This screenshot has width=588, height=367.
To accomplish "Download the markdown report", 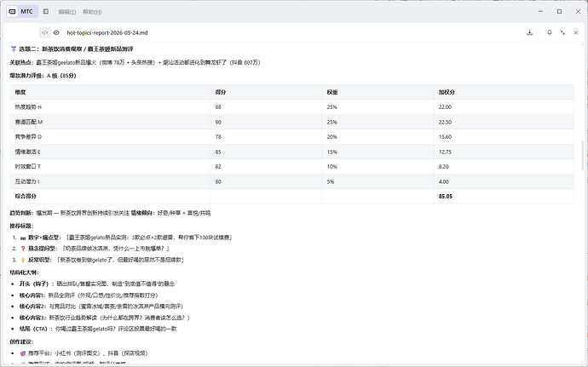I will pos(529,32).
